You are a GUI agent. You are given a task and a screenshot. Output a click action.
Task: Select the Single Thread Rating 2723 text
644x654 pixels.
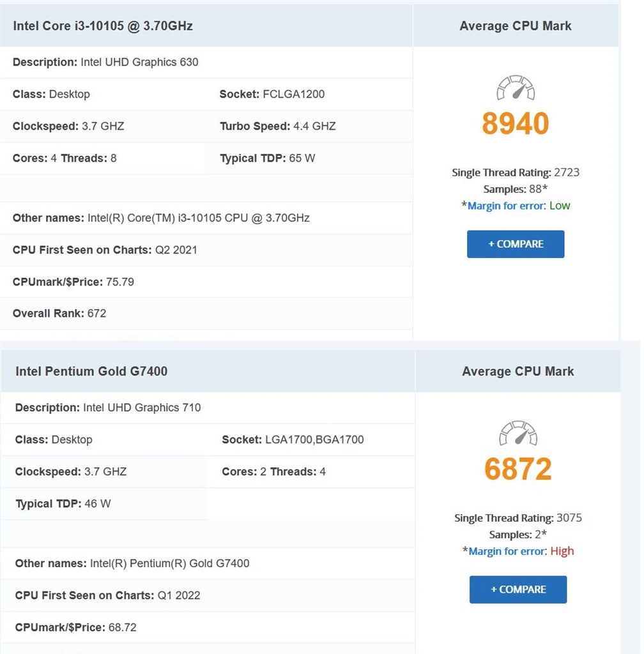516,172
